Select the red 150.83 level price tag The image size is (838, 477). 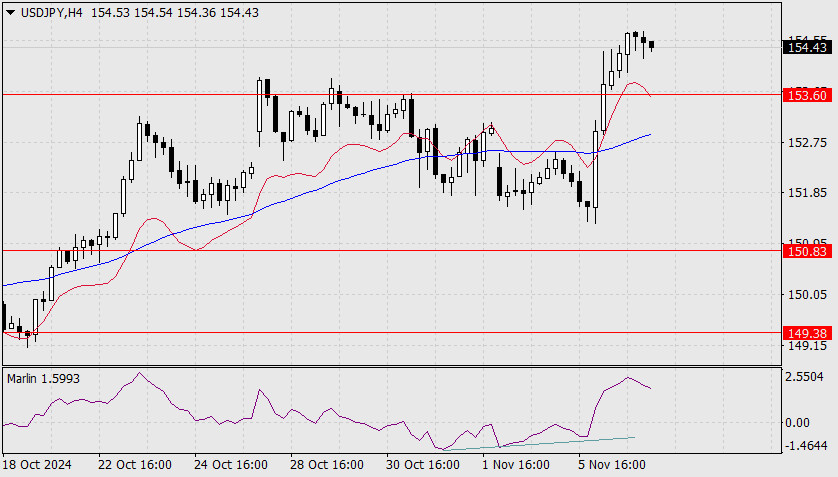tap(807, 251)
